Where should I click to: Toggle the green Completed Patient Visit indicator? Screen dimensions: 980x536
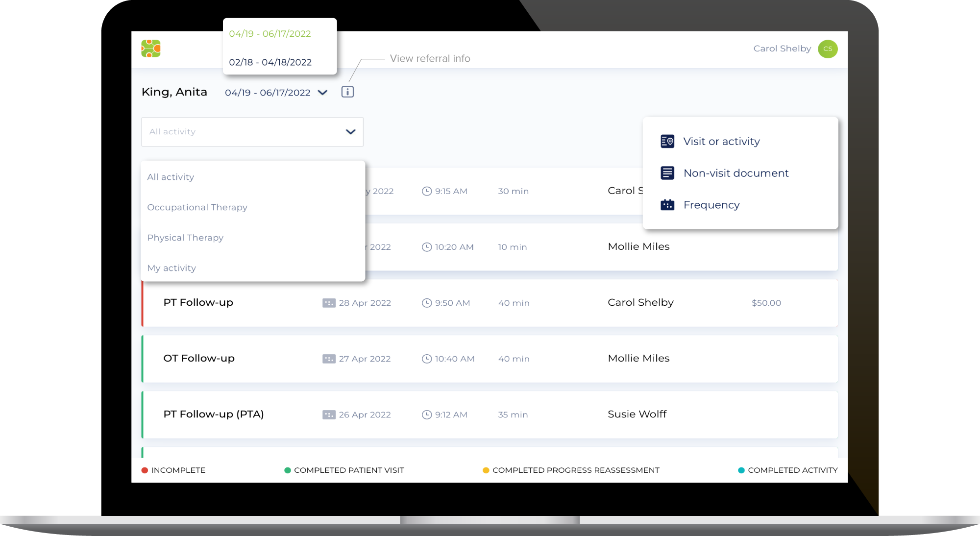pyautogui.click(x=288, y=470)
